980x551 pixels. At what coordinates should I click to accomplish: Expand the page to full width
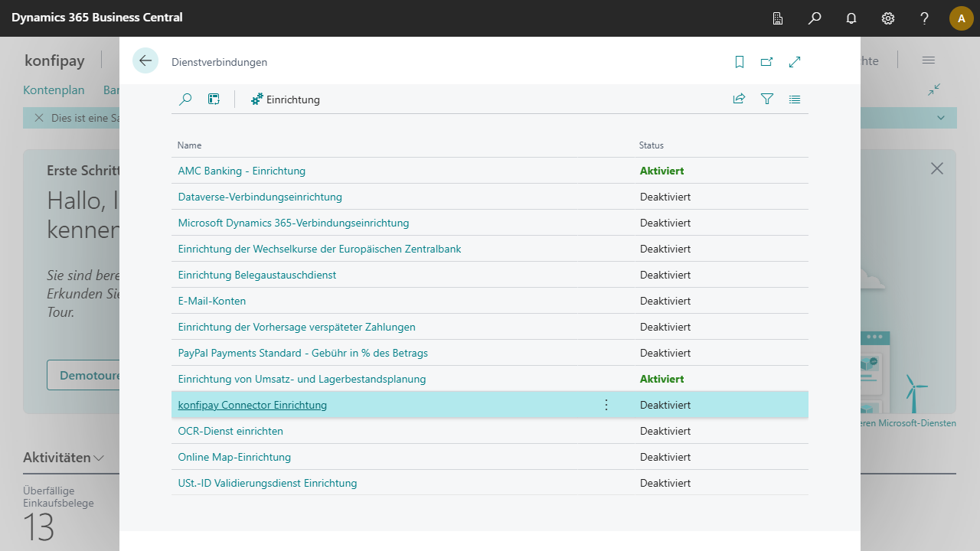[x=795, y=62]
